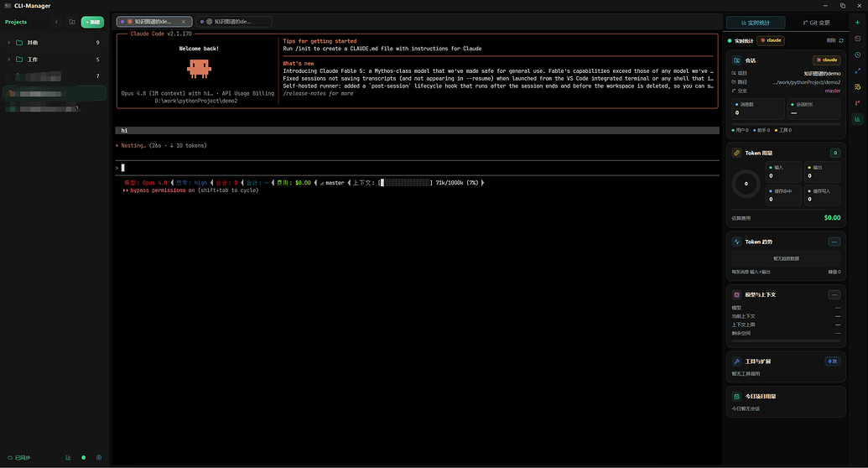This screenshot has width=868, height=468.
Task: Click the green 新建 button
Action: pyautogui.click(x=92, y=22)
